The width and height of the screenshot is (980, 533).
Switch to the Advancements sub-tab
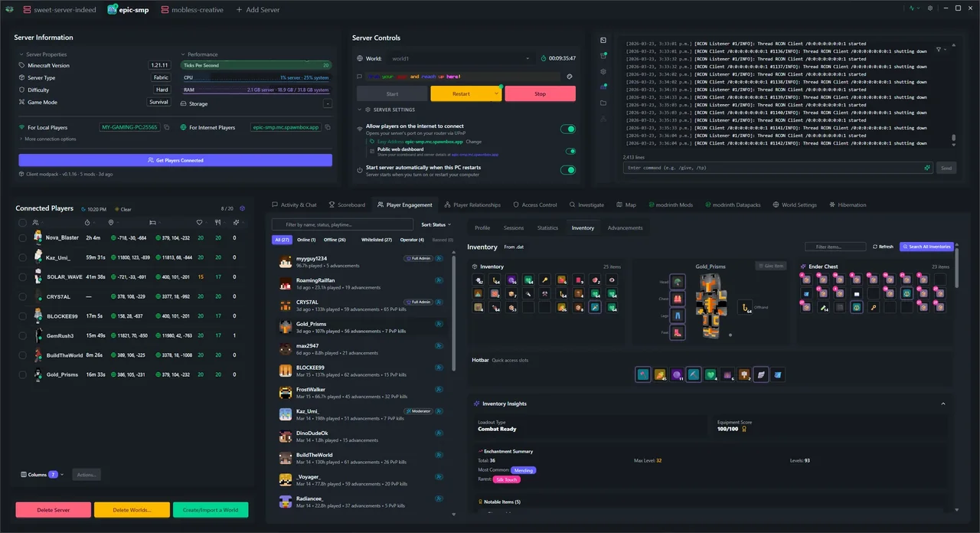coord(625,227)
